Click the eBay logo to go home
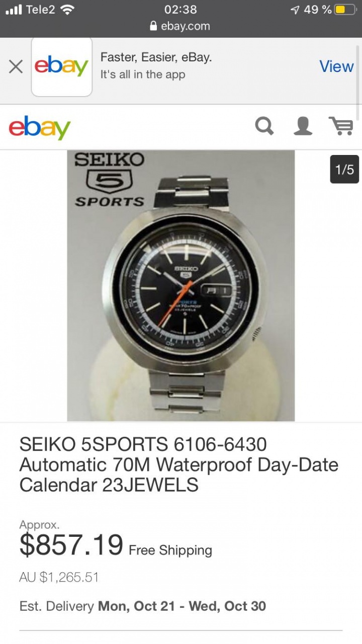Image resolution: width=362 pixels, height=644 pixels. [x=40, y=127]
